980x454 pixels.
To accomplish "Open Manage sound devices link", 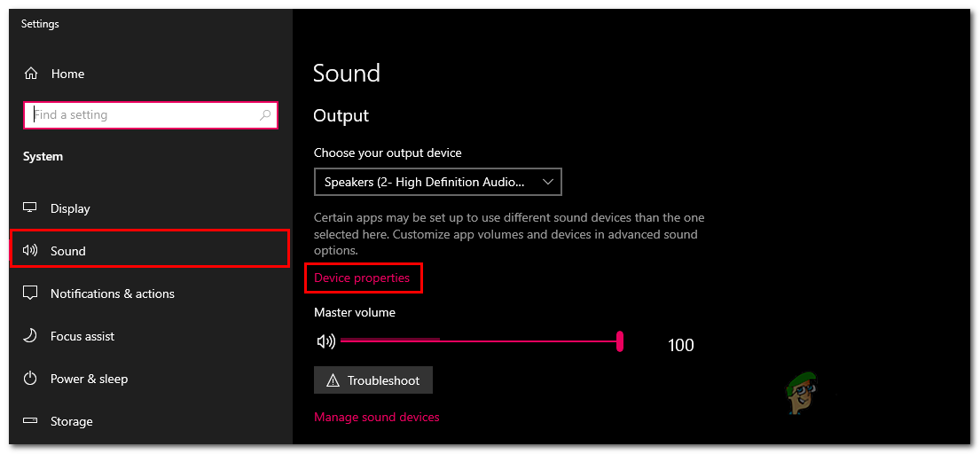I will click(377, 417).
